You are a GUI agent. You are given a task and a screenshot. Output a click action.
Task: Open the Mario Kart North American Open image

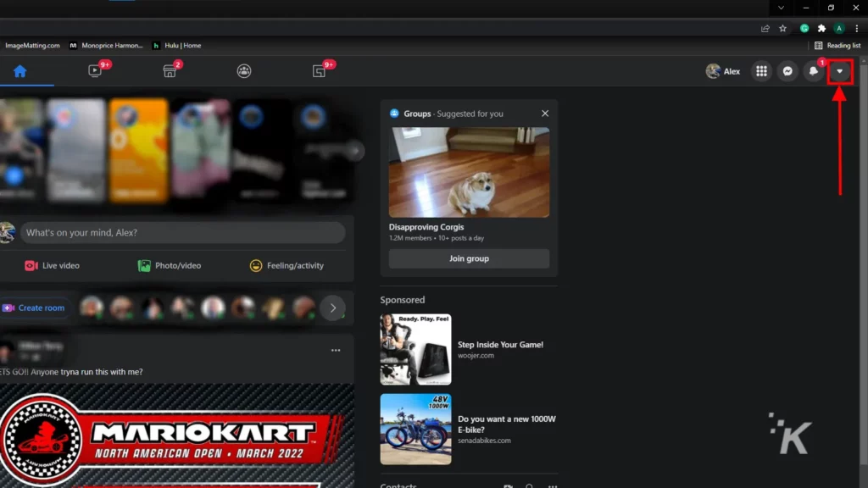click(x=176, y=435)
